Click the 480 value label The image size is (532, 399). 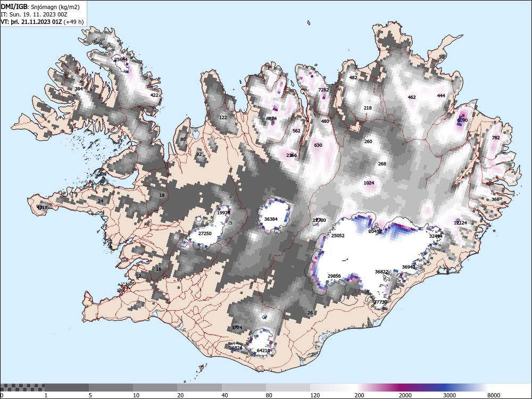[x=325, y=121]
